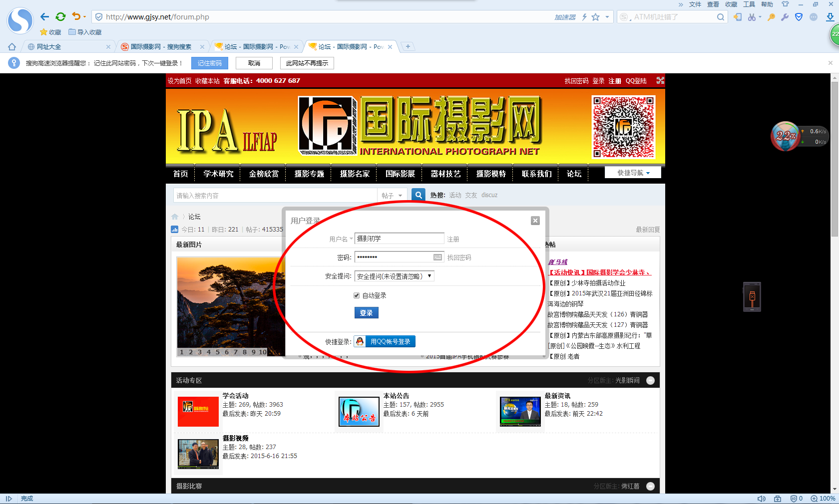
Task: Open the 快捷导航 dropdown
Action: tap(633, 173)
